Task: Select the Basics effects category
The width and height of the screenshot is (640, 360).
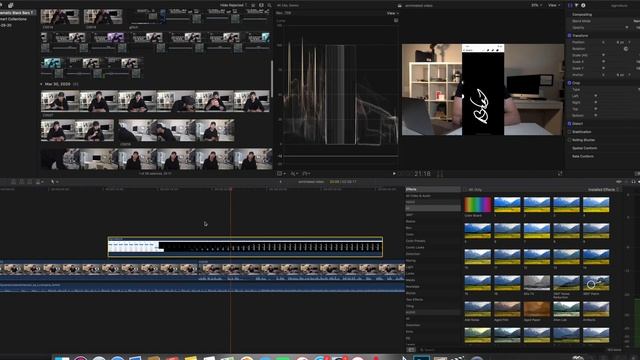Action: (x=410, y=221)
